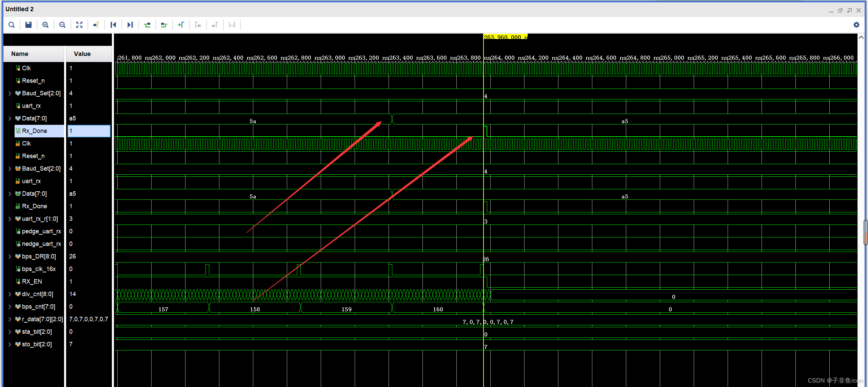
Task: Go to the previous transition
Action: tap(147, 25)
